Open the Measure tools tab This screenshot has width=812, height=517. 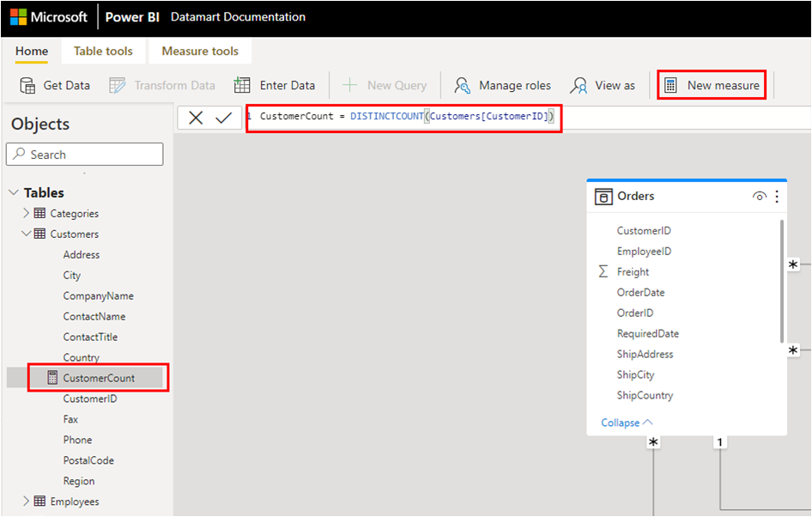pos(200,52)
